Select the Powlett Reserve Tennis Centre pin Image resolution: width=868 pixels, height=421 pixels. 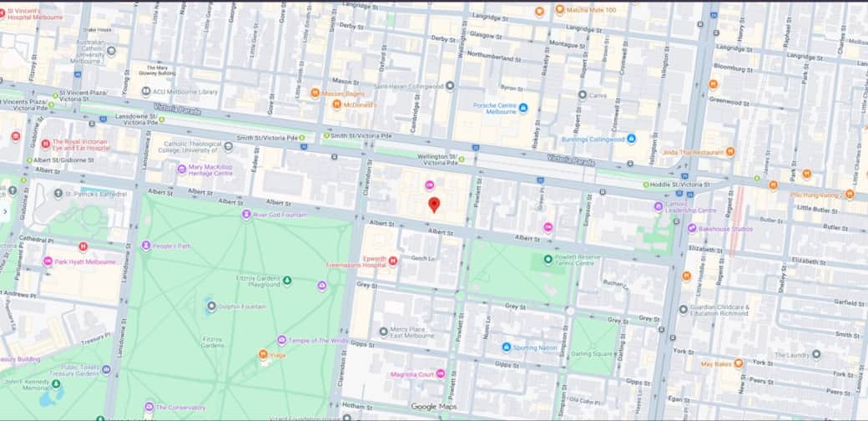click(x=548, y=259)
